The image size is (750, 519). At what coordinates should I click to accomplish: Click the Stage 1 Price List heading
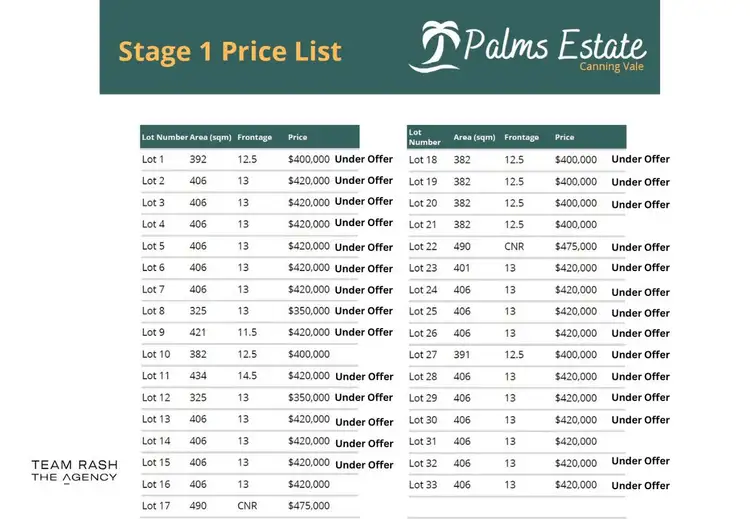230,51
